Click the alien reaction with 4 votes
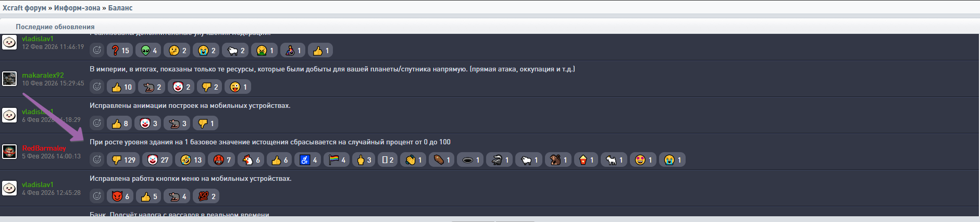980x222 pixels. (149, 51)
